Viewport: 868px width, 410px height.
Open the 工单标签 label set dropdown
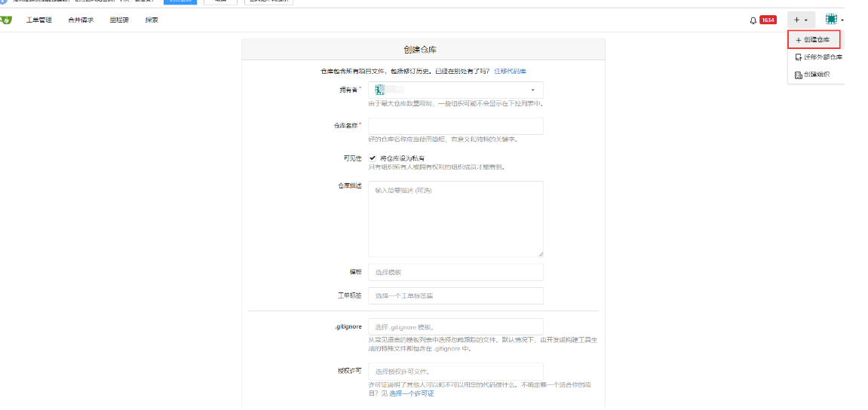point(455,296)
